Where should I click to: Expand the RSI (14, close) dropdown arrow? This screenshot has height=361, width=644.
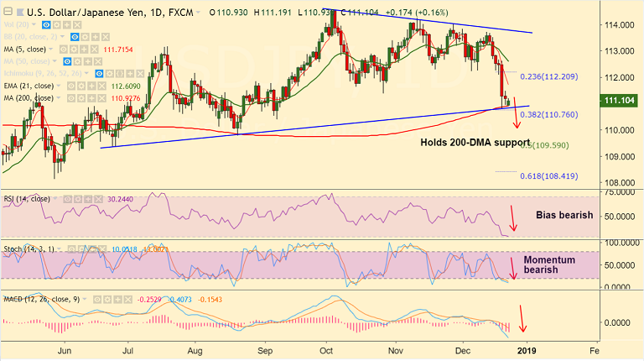(x=55, y=198)
